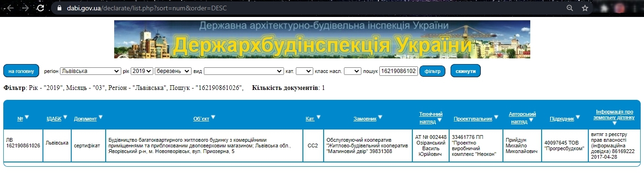Click the Держархбудінспекція України banner image
The image size is (644, 178).
click(322, 39)
